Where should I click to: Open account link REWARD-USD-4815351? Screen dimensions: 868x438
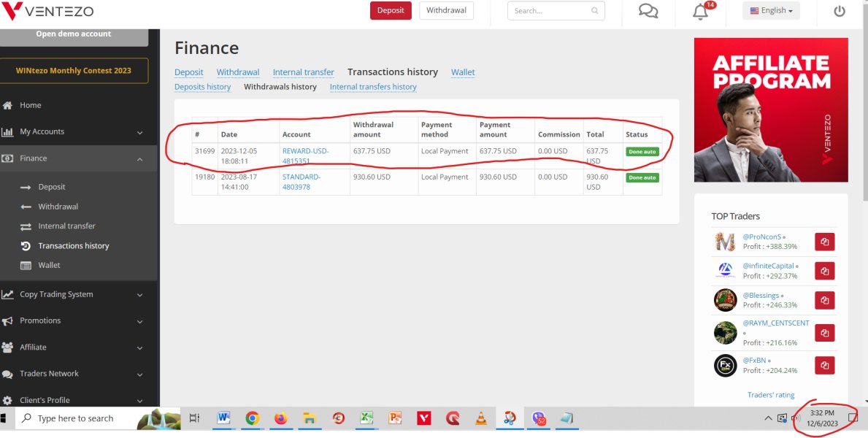(x=306, y=156)
